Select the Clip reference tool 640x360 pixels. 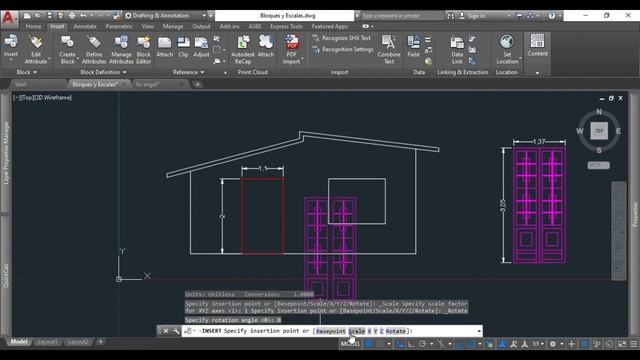click(x=183, y=47)
